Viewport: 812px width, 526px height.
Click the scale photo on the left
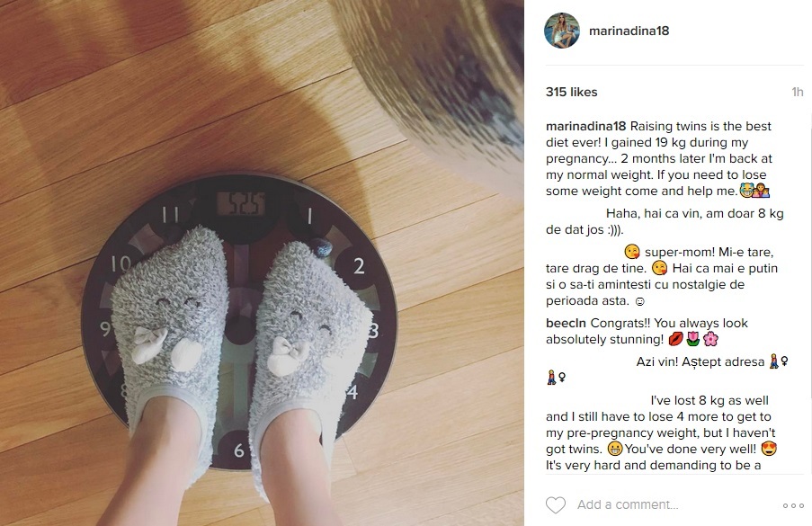(x=262, y=263)
